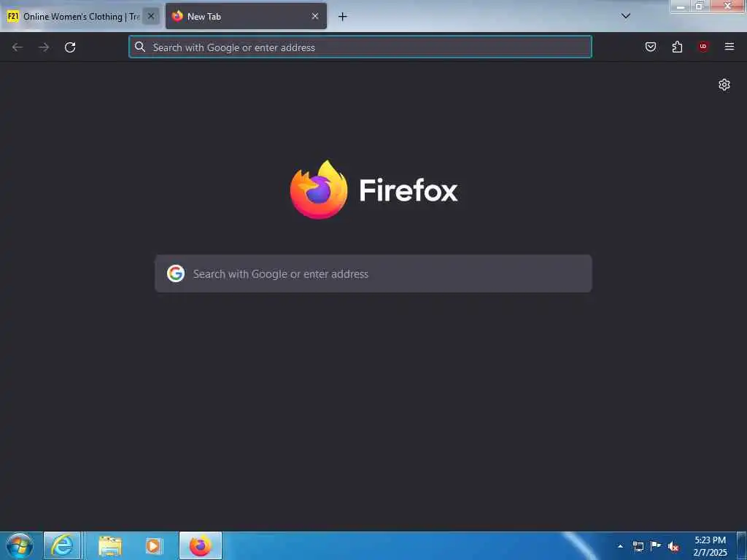Close the Firefox window

tap(727, 6)
